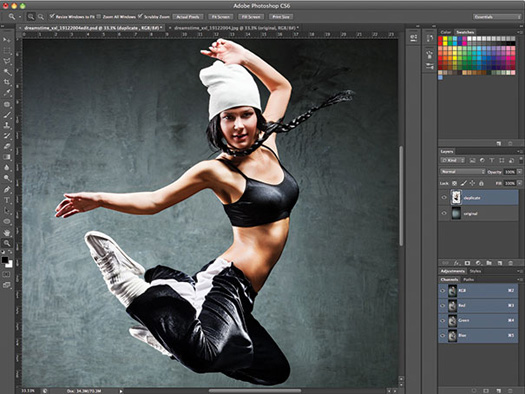Open the layer Kind filter dropdown
The width and height of the screenshot is (525, 394).
click(x=452, y=161)
